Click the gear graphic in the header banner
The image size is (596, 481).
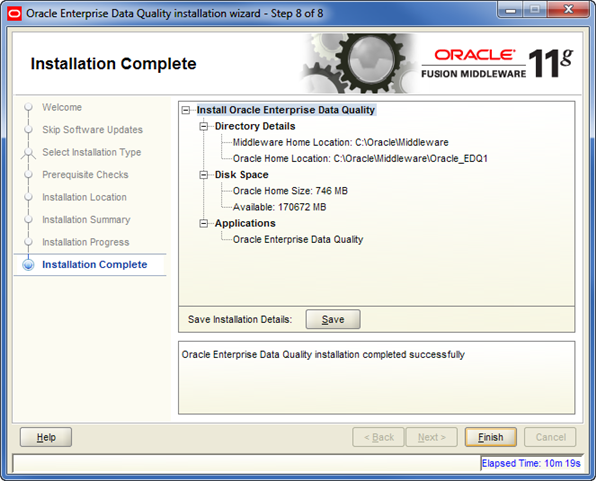(357, 63)
